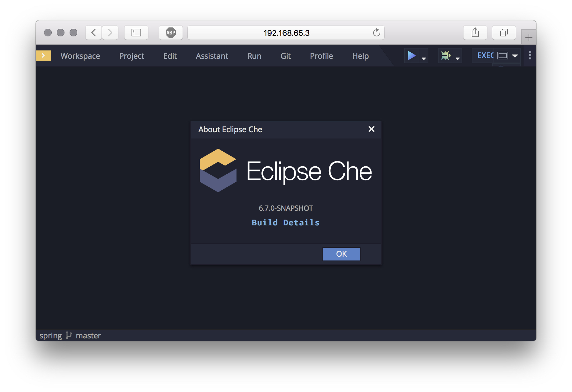Click the spring project name in status bar
The width and height of the screenshot is (572, 392).
pyautogui.click(x=50, y=335)
